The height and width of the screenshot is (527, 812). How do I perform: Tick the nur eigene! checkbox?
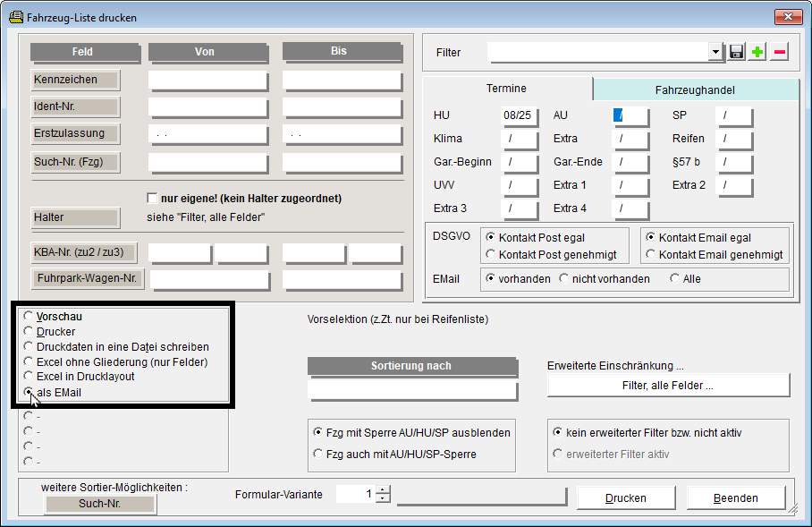click(152, 199)
